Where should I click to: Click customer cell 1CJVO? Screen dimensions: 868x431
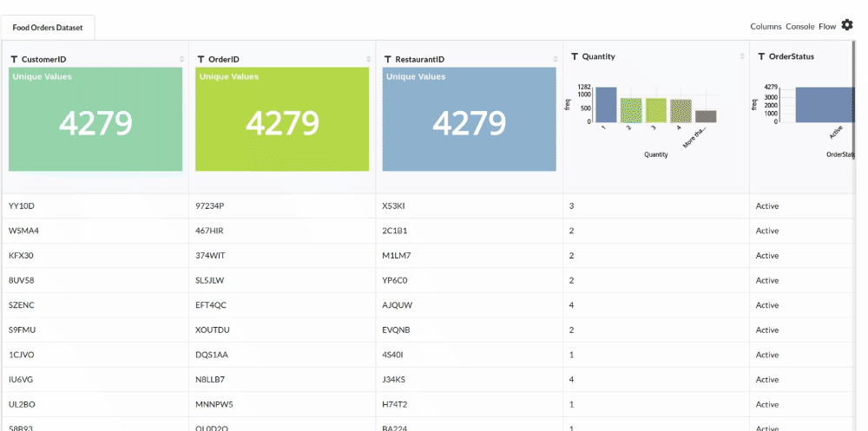22,356
